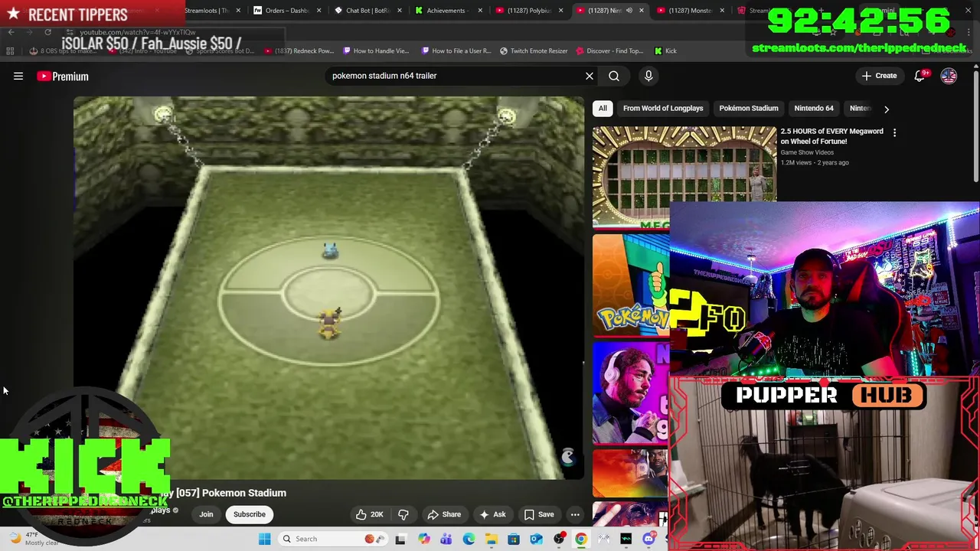Open more actions three-dot menu under video
The width and height of the screenshot is (980, 551).
tap(575, 514)
